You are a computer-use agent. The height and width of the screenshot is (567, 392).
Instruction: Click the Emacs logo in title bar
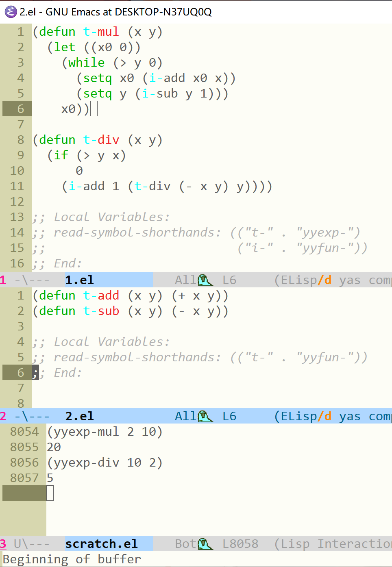pos(11,12)
